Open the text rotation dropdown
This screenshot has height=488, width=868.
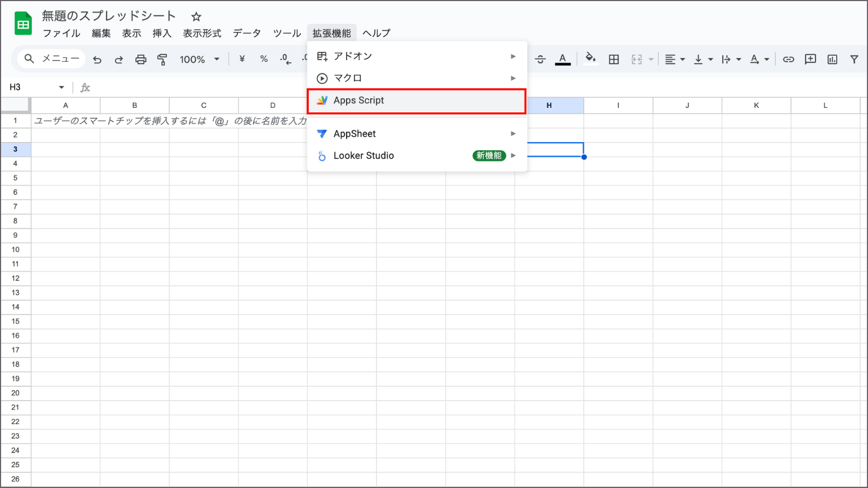(759, 59)
